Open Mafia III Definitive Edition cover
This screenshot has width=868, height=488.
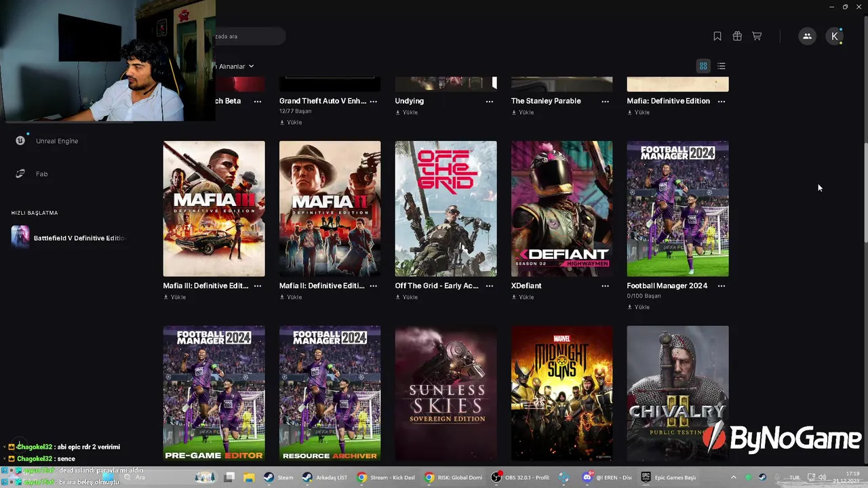(214, 209)
